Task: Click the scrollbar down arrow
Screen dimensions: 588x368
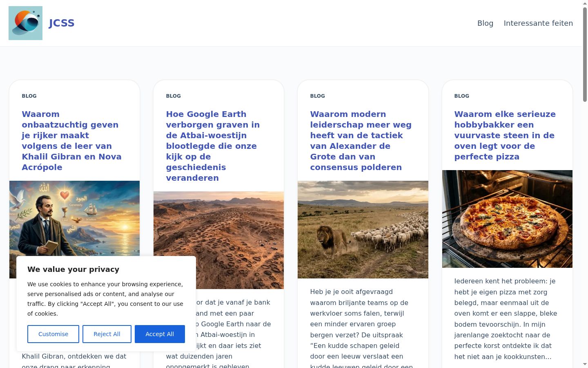Action: tap(585, 364)
